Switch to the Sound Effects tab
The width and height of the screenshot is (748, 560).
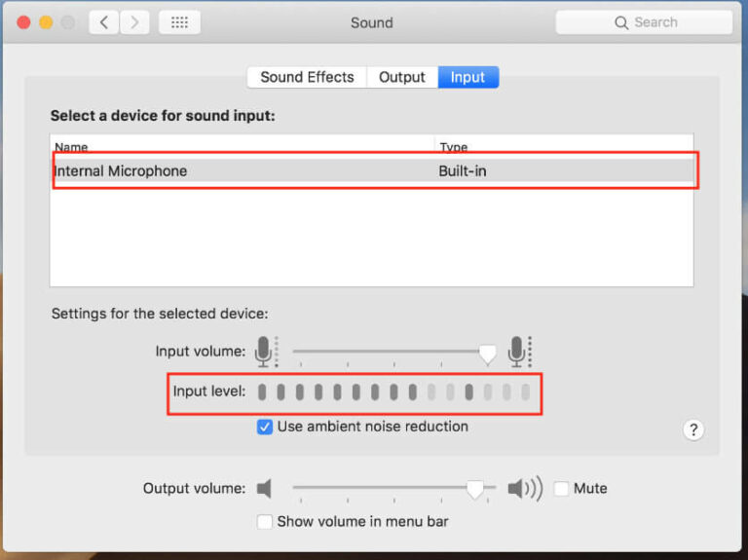[307, 77]
